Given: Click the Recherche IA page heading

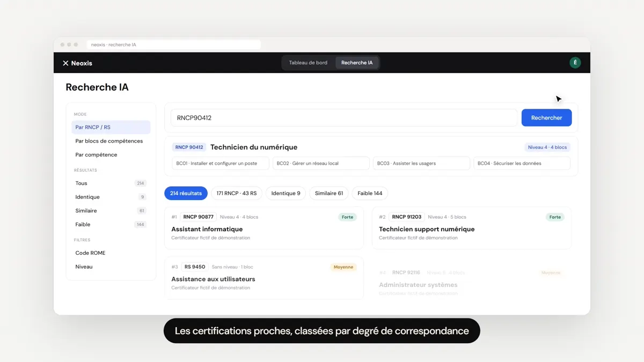Looking at the screenshot, I should coord(97,87).
